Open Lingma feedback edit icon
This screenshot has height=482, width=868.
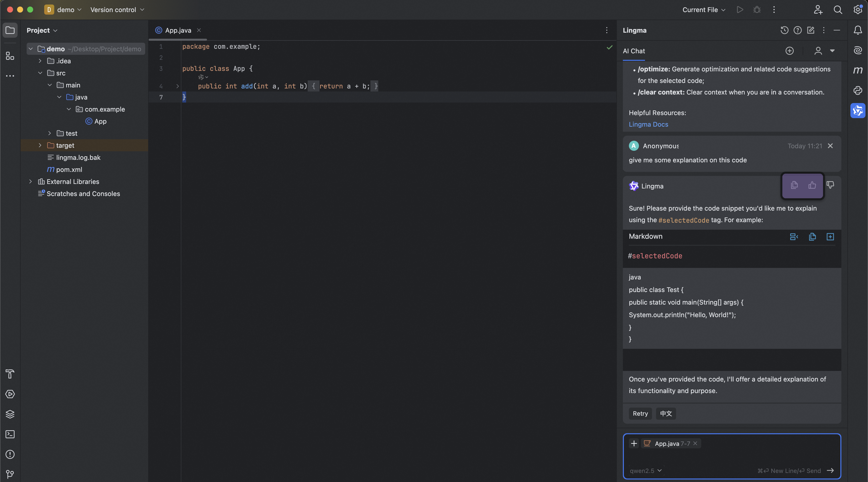click(811, 30)
